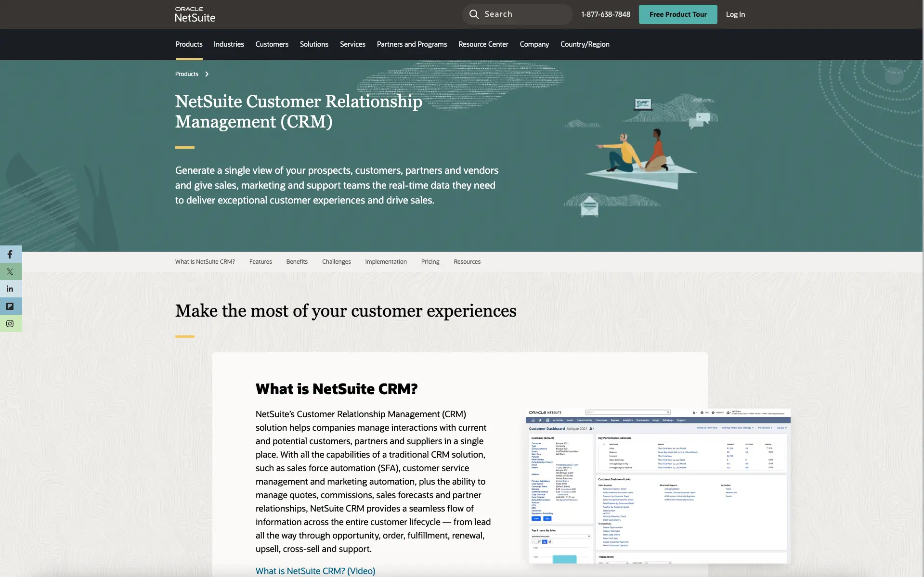
Task: Click the 'What is NetSuite CRM?' bold heading
Action: 337,389
